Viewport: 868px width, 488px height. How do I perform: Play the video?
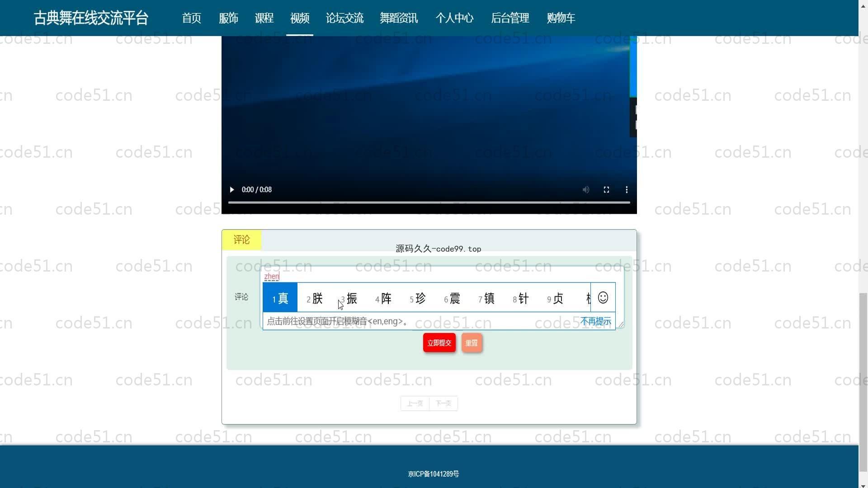click(231, 190)
